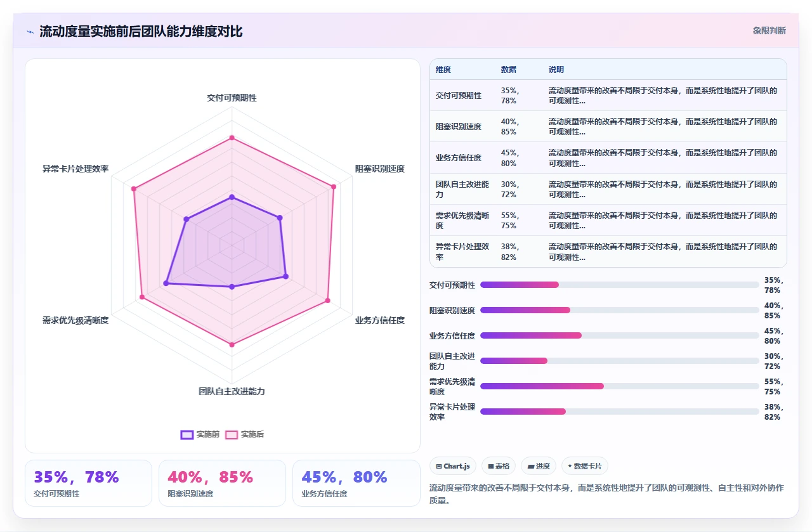Screen dimensions: 812x532
Task: Click the 团队自主改进能力 cell in the table
Action: tap(462, 189)
